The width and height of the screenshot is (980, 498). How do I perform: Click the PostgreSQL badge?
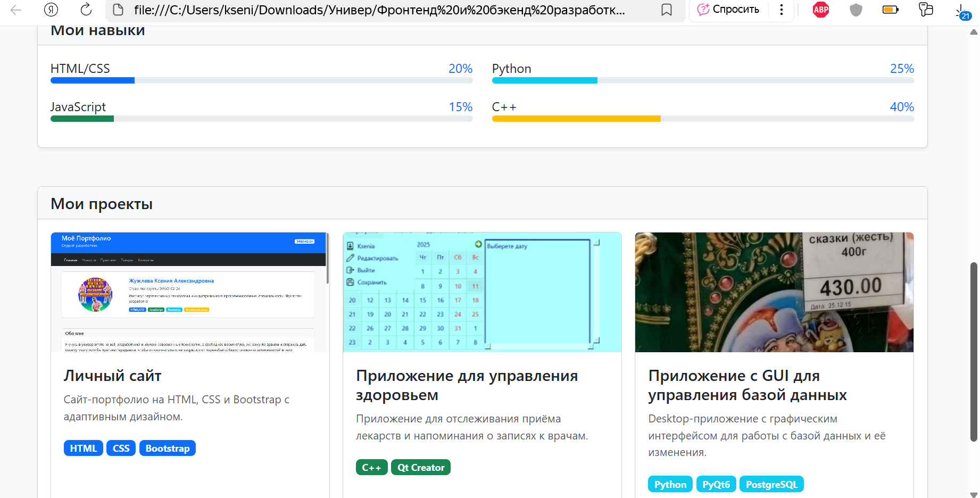[771, 484]
